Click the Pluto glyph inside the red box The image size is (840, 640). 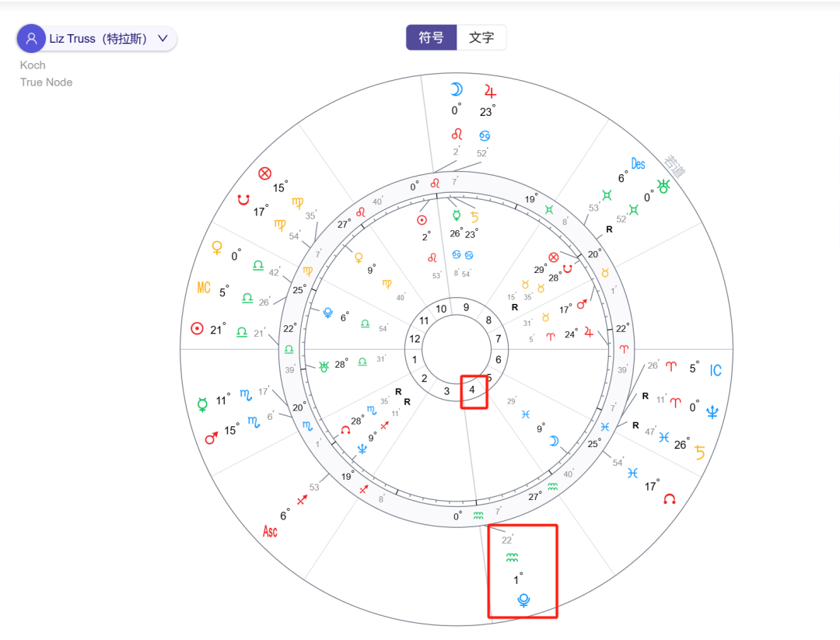pyautogui.click(x=523, y=600)
